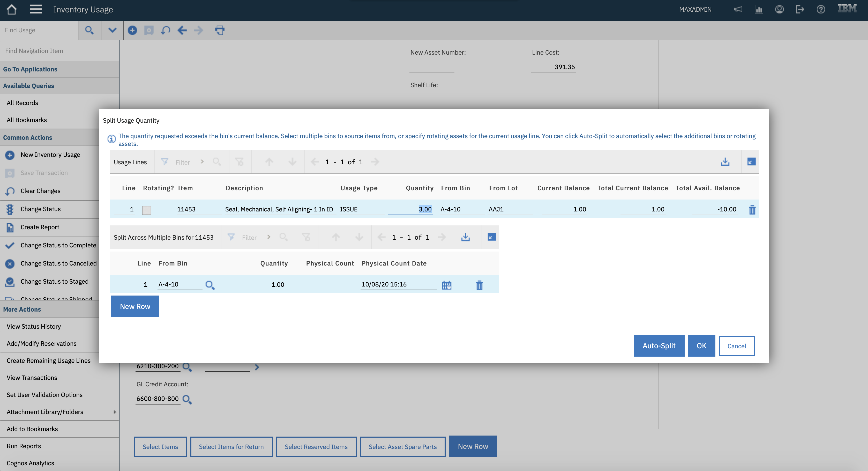
Task: Collapse the Split Across Multiple Bins table
Action: pyautogui.click(x=491, y=237)
